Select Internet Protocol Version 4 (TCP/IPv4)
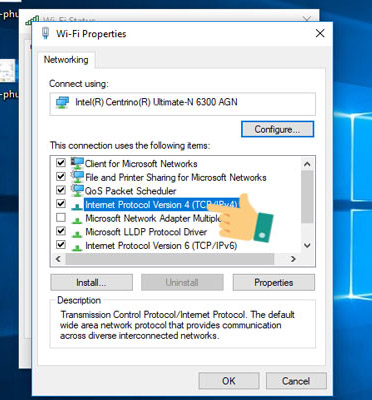Image resolution: width=372 pixels, height=400 pixels. (x=162, y=205)
